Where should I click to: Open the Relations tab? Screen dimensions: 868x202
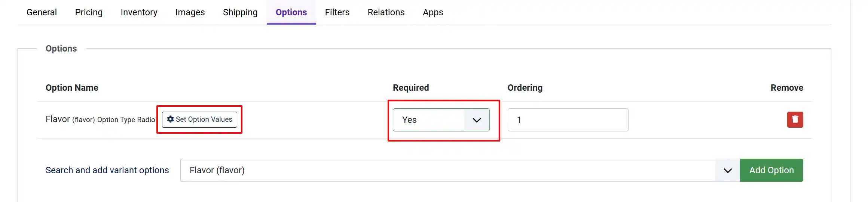pyautogui.click(x=386, y=12)
